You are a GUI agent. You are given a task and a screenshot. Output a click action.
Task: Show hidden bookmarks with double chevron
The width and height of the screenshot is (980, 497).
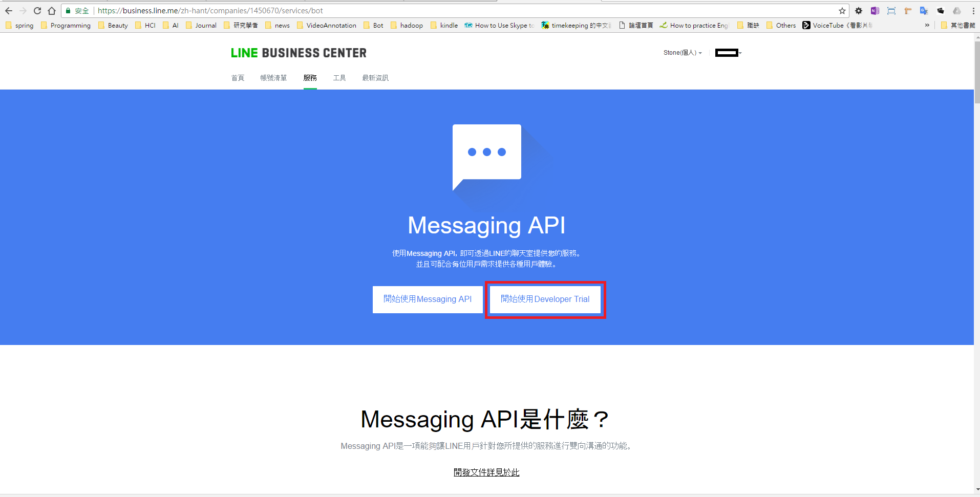coord(927,25)
